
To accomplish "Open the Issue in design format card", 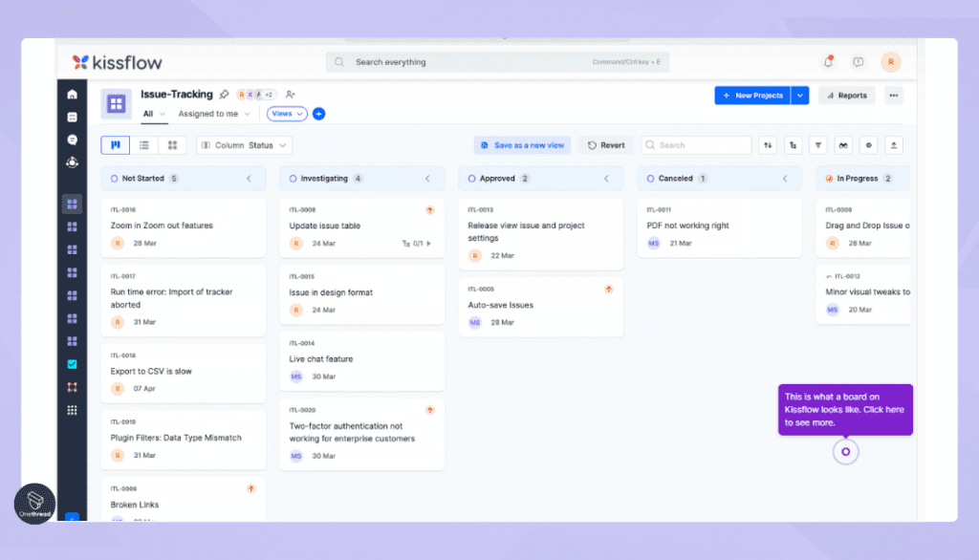I will (x=362, y=294).
